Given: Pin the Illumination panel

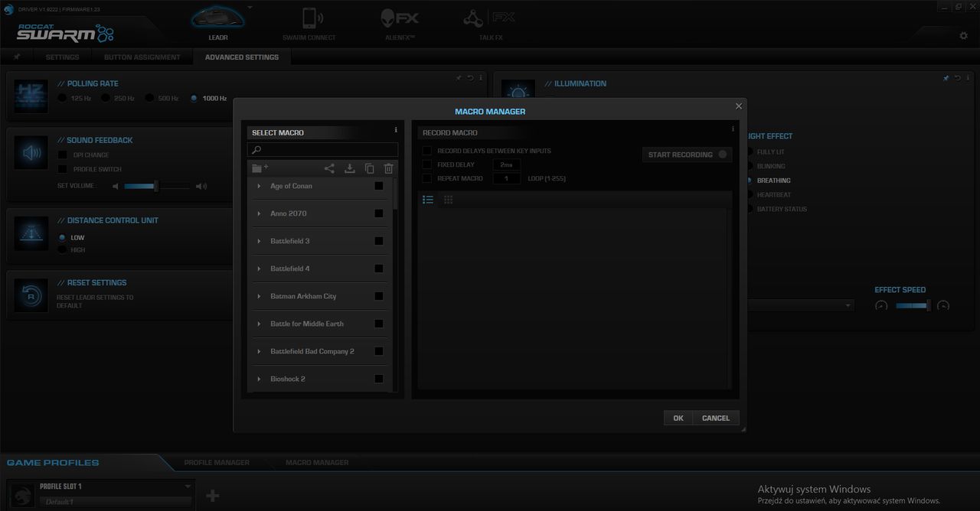Looking at the screenshot, I should [946, 78].
